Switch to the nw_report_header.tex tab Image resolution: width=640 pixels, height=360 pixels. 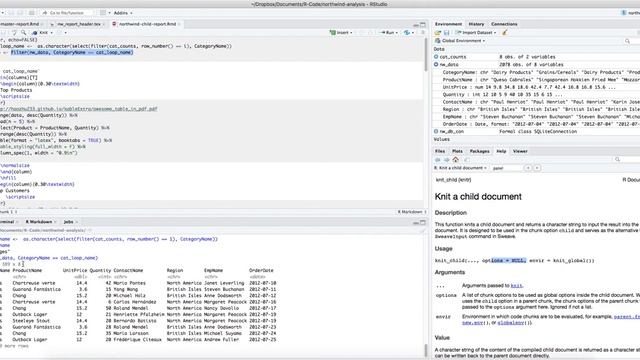(x=78, y=24)
